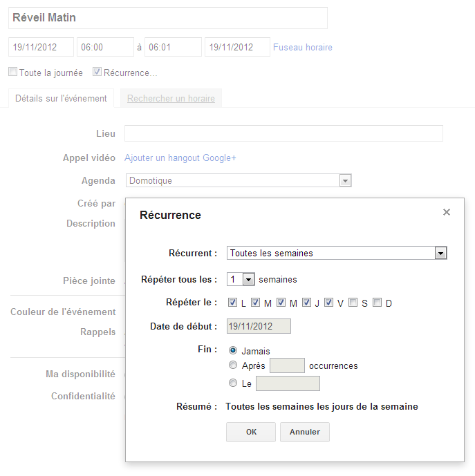
Task: Close the Récurrence dialog with the X icon
Action: click(446, 212)
